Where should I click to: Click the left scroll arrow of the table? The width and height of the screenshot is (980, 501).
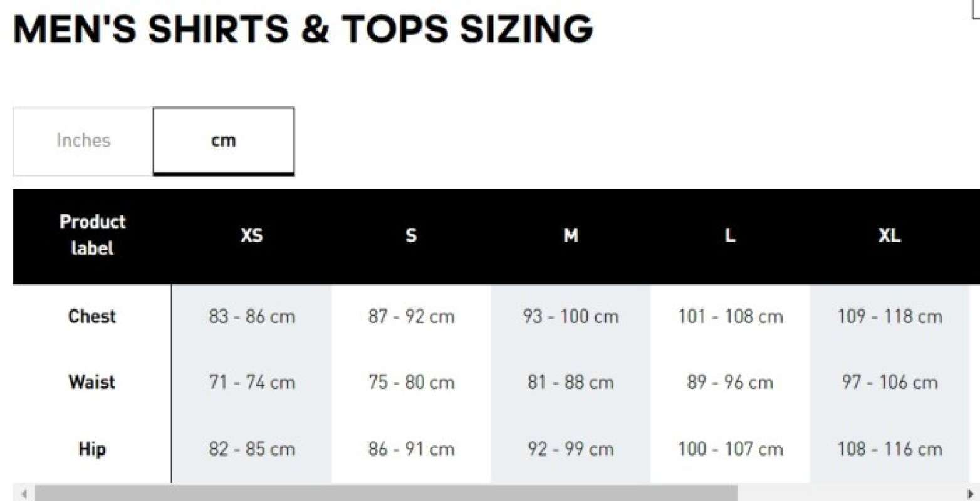pos(24,493)
